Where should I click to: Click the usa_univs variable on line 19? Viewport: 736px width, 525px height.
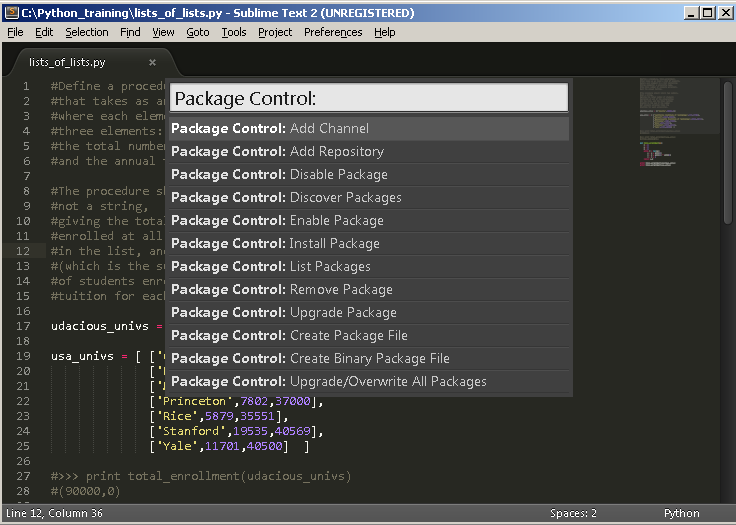tap(82, 356)
